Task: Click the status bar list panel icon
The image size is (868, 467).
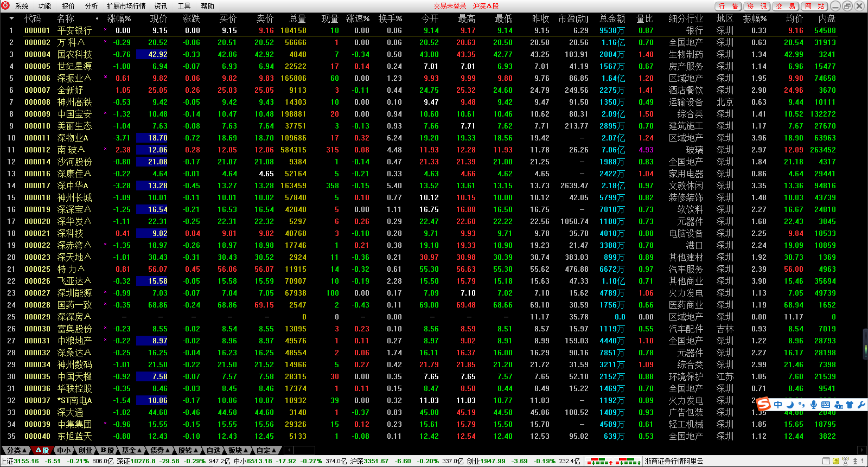Action: (826, 461)
